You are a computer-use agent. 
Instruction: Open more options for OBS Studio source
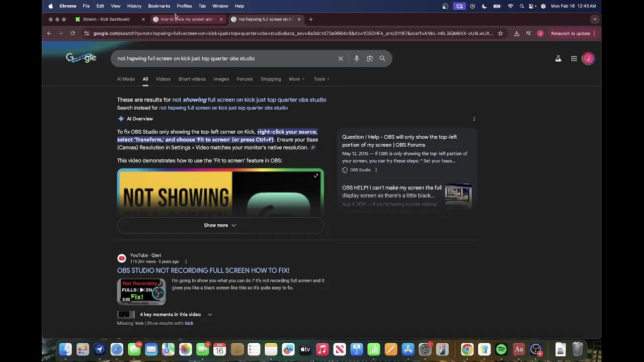point(376,170)
